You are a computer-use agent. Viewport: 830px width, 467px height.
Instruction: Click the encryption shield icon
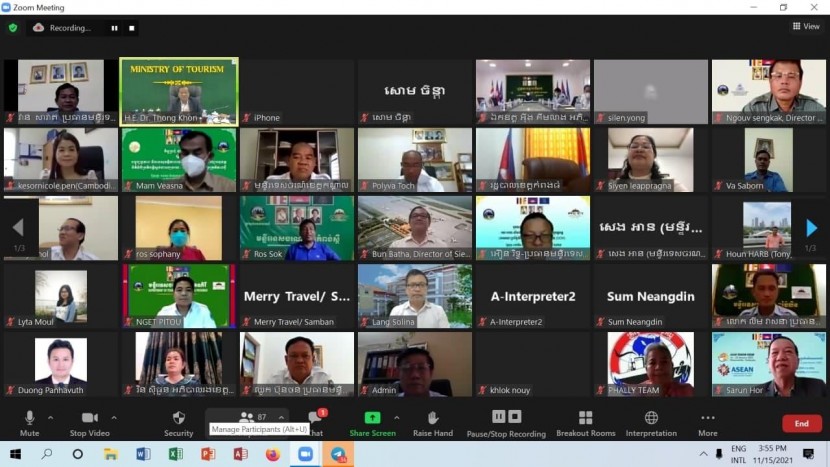[13, 28]
